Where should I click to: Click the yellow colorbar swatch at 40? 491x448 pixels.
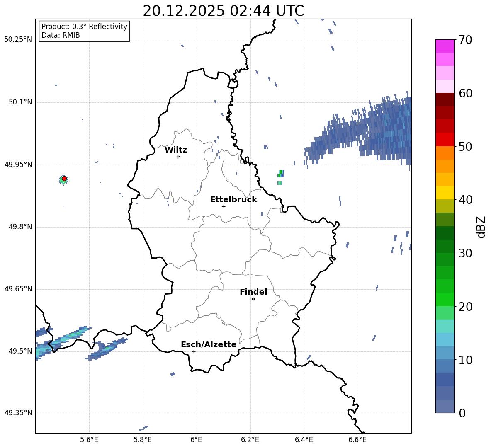click(445, 193)
